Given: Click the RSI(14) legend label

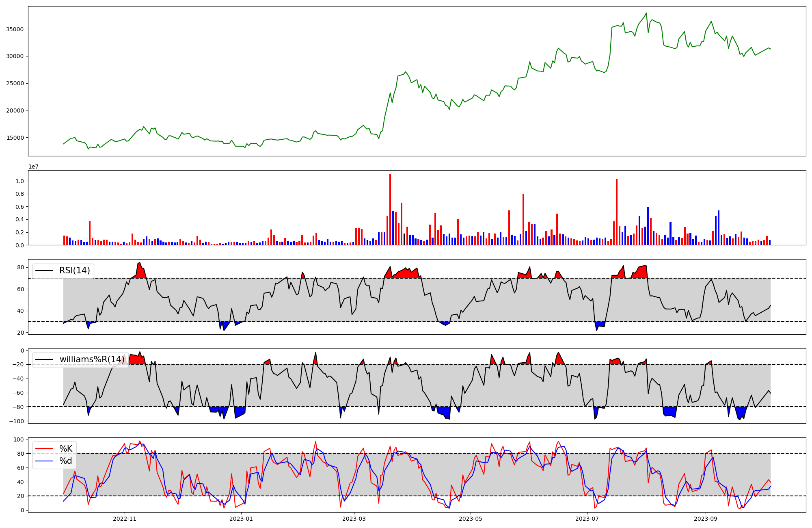Looking at the screenshot, I should [x=74, y=270].
